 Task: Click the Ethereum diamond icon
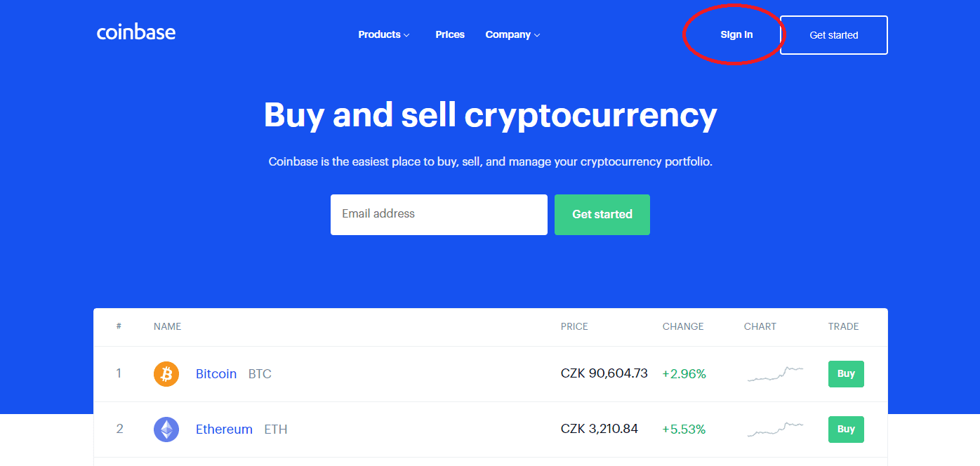tap(166, 430)
